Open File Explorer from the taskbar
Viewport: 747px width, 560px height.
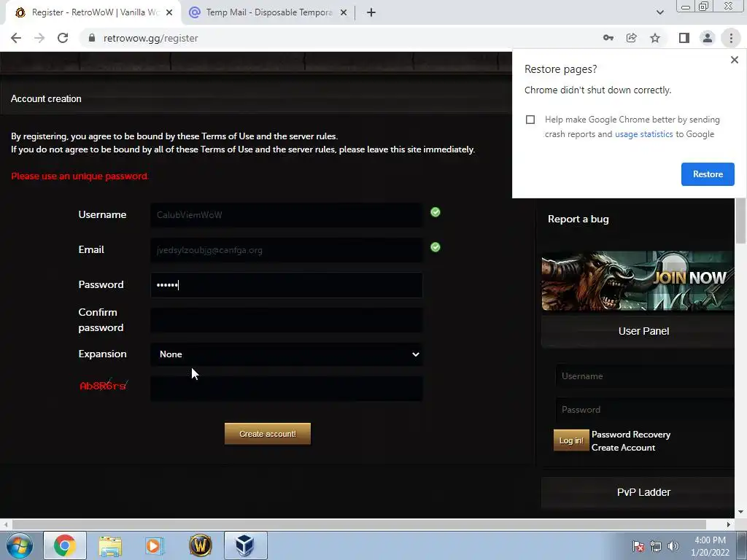tap(110, 545)
